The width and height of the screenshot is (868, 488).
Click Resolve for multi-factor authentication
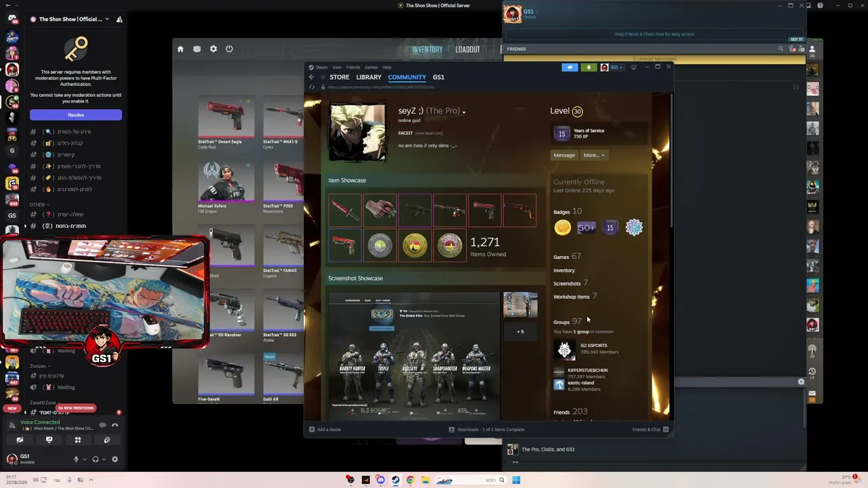76,115
